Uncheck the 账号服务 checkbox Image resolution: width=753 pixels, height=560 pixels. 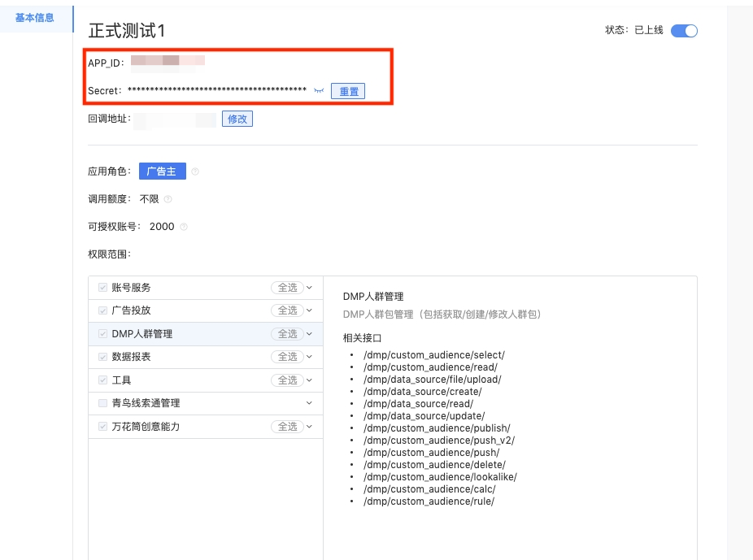102,288
